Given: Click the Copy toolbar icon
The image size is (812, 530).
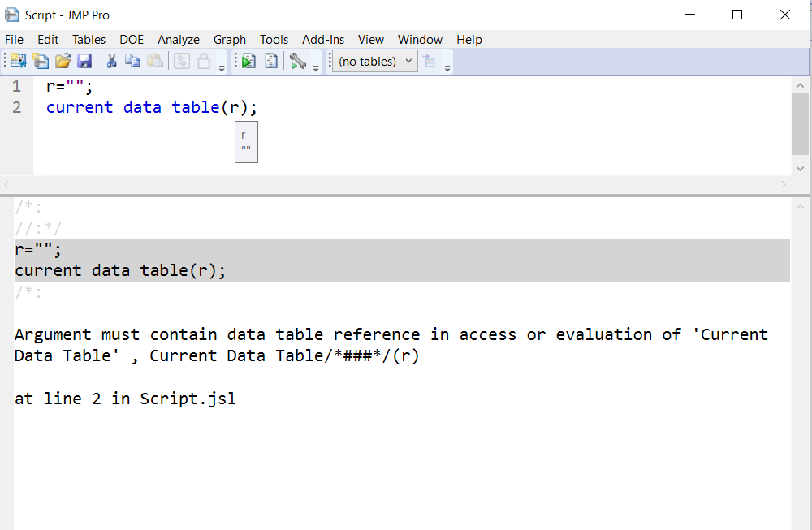Looking at the screenshot, I should click(133, 61).
